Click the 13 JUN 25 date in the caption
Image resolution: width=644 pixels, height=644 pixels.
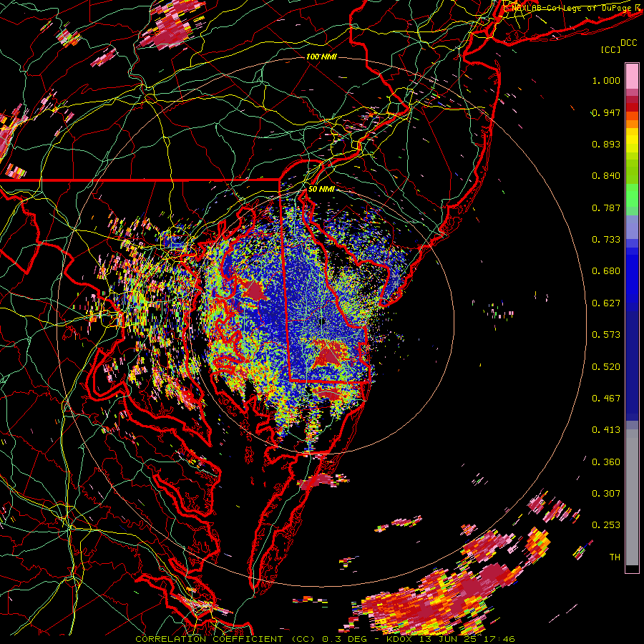(x=449, y=639)
